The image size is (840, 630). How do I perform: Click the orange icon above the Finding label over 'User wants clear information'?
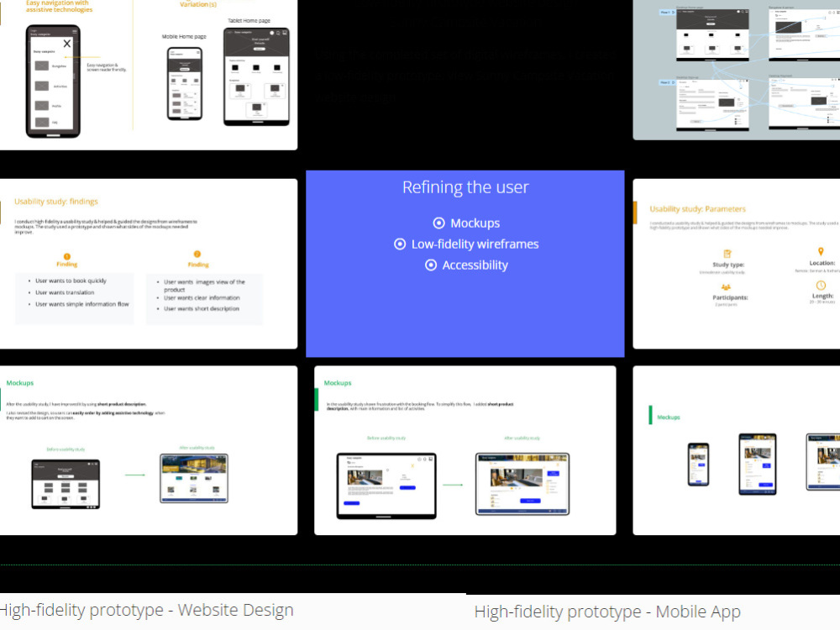pos(197,254)
